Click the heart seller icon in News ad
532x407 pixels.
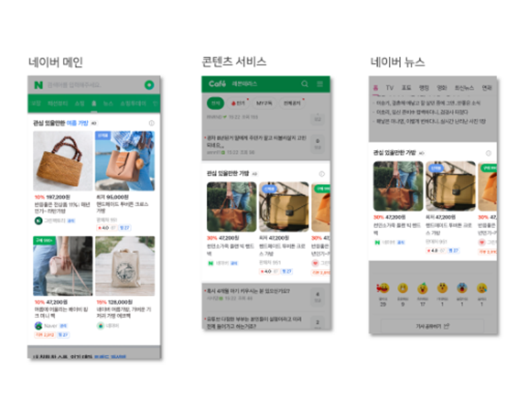pos(482,243)
